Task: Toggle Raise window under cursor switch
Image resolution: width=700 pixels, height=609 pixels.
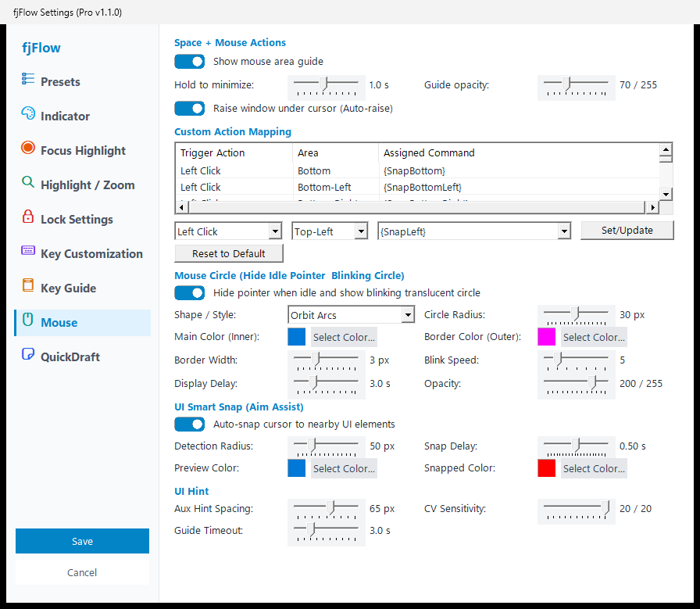Action: (x=189, y=108)
